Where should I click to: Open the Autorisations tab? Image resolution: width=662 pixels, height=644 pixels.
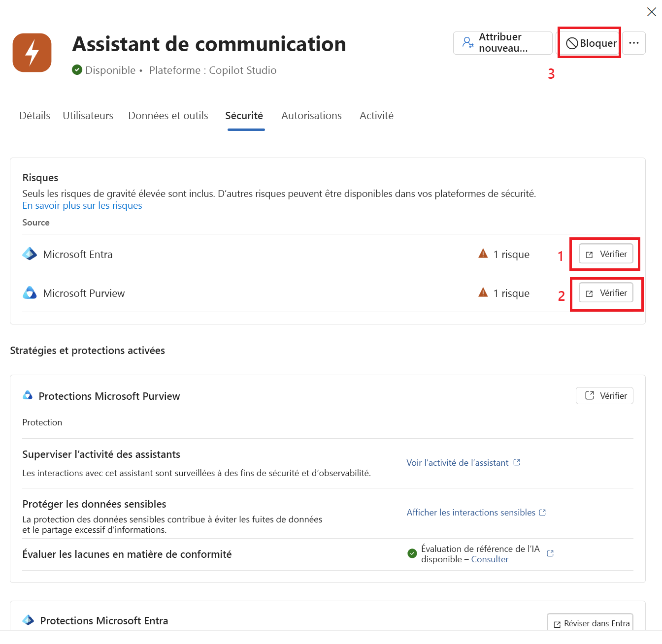coord(312,116)
